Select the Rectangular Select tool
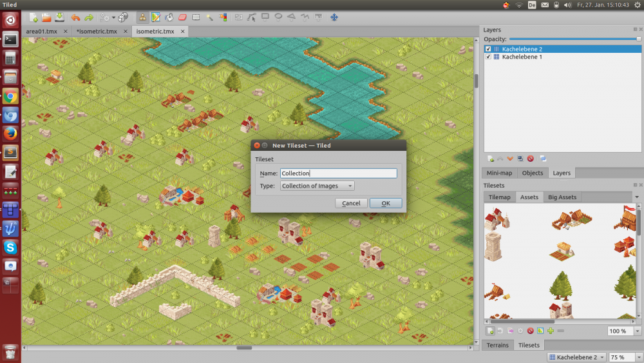Viewport: 644px width, 363px height. 196,17
